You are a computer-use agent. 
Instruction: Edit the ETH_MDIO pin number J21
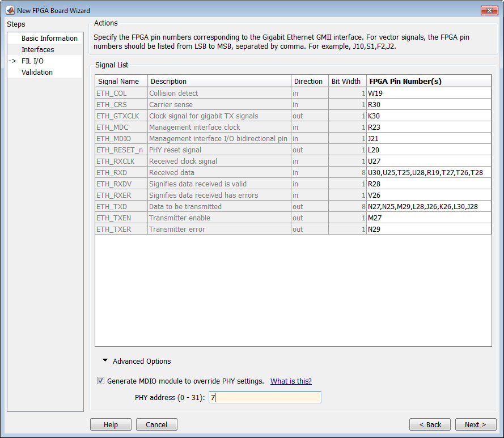(429, 138)
